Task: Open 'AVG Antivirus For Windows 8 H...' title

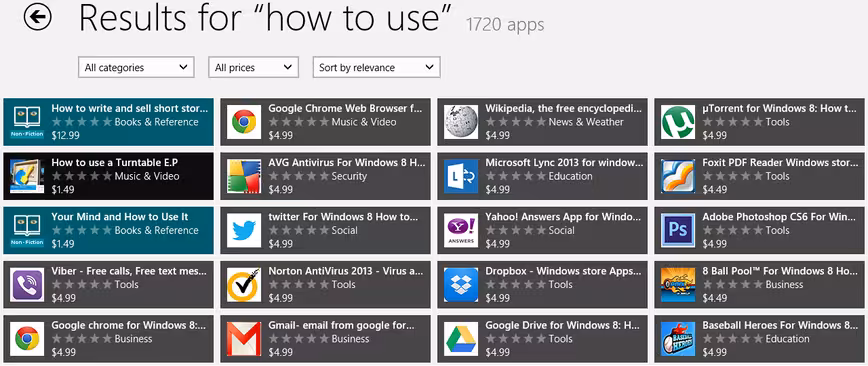Action: [347, 163]
